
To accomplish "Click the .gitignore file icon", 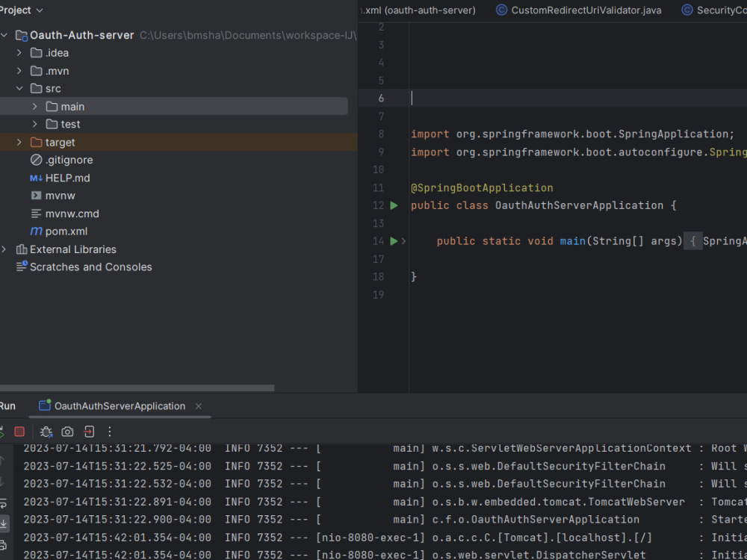I will pos(36,160).
